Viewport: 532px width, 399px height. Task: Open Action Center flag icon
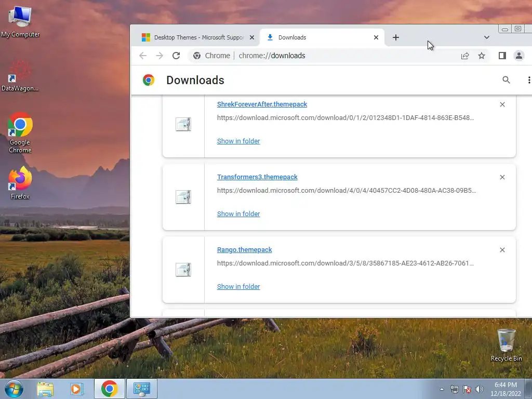pos(467,389)
